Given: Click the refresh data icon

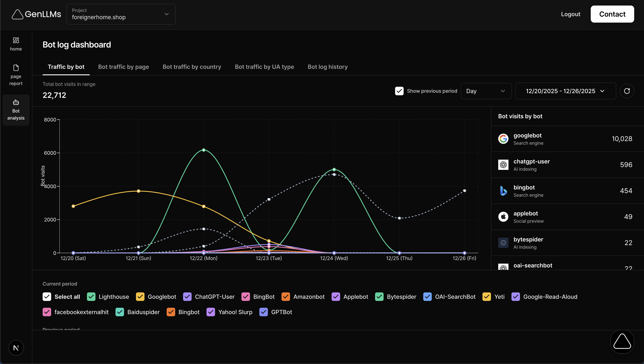Looking at the screenshot, I should (627, 91).
